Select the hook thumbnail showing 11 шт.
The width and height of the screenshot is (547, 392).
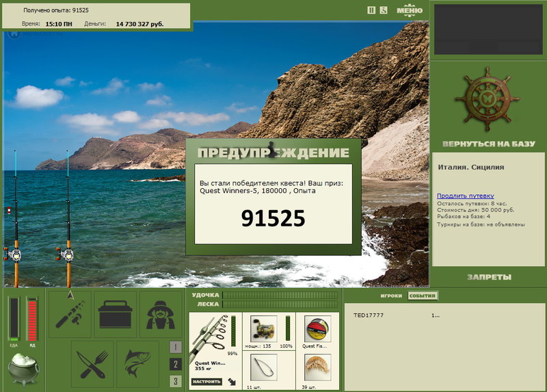(264, 367)
